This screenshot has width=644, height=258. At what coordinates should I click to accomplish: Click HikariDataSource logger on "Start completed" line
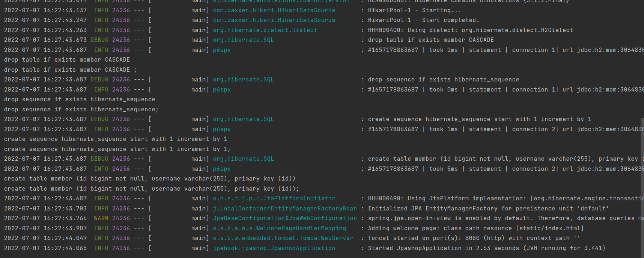click(x=274, y=20)
